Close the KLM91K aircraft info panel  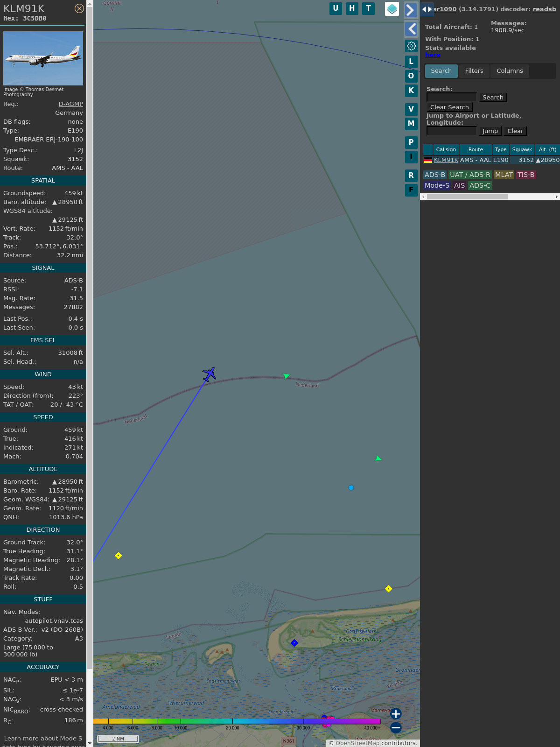pyautogui.click(x=79, y=8)
